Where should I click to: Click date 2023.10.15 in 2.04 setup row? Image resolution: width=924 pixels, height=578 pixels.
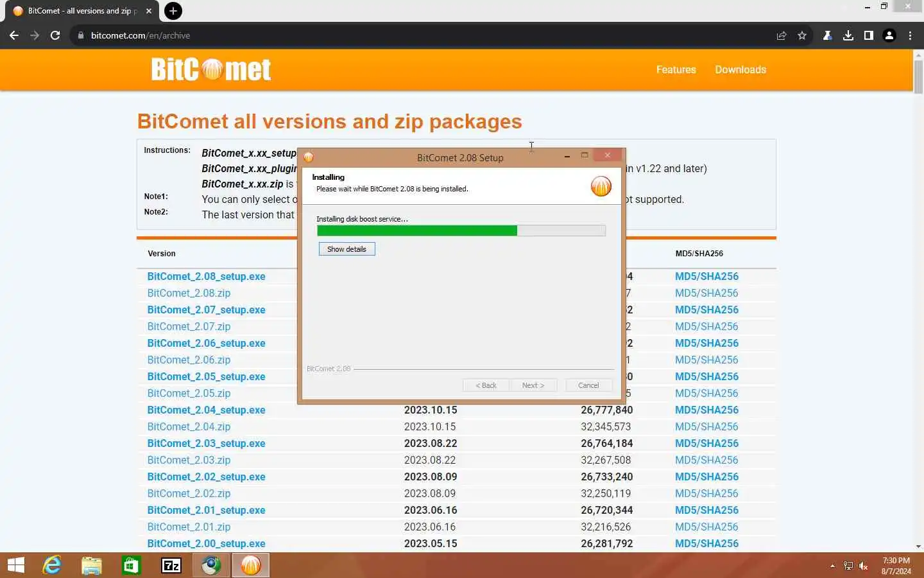pyautogui.click(x=431, y=410)
